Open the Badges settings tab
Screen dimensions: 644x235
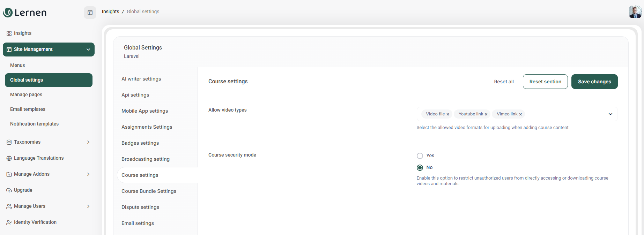point(140,143)
